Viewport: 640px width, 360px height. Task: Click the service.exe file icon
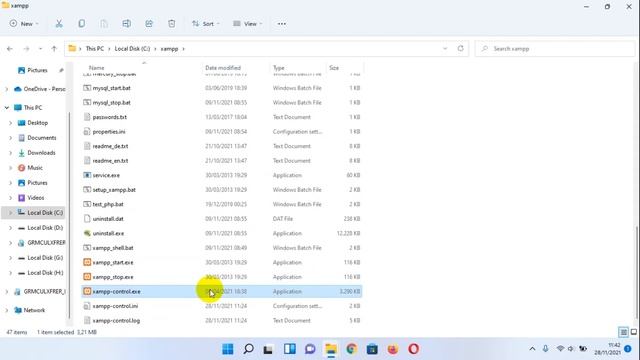click(87, 175)
